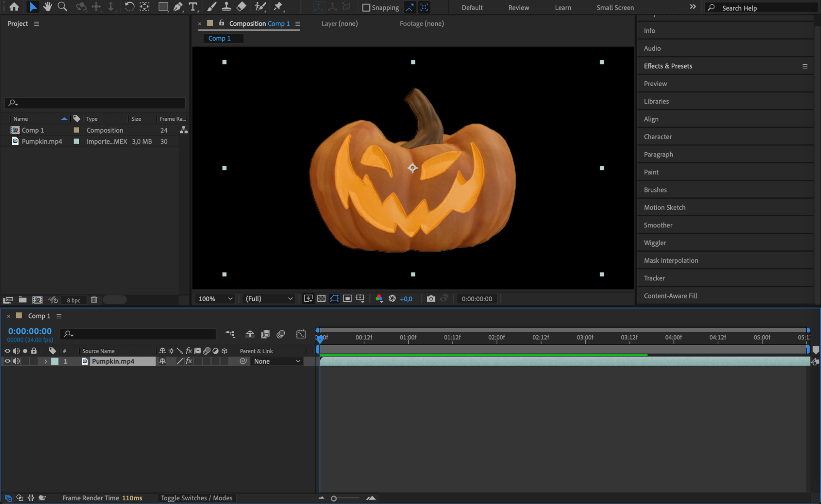This screenshot has height=504, width=821.
Task: Select the Pen tool
Action: click(x=178, y=7)
